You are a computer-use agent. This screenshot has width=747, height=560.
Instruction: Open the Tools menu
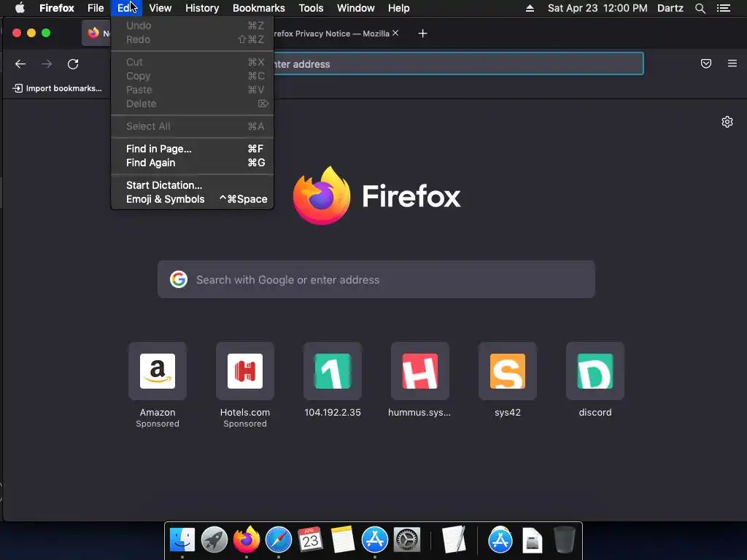pyautogui.click(x=311, y=8)
